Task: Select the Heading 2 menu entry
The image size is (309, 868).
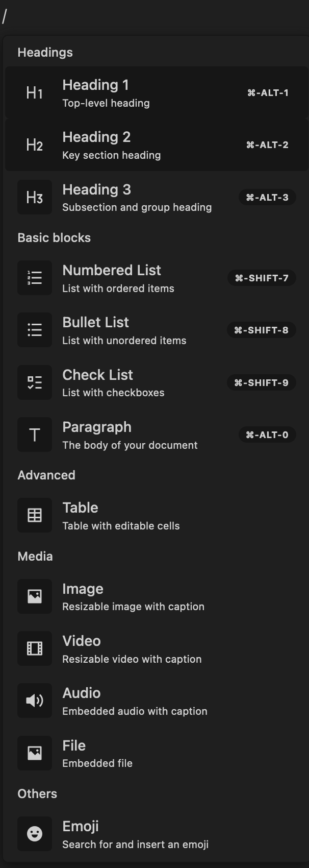Action: pyautogui.click(x=127, y=145)
